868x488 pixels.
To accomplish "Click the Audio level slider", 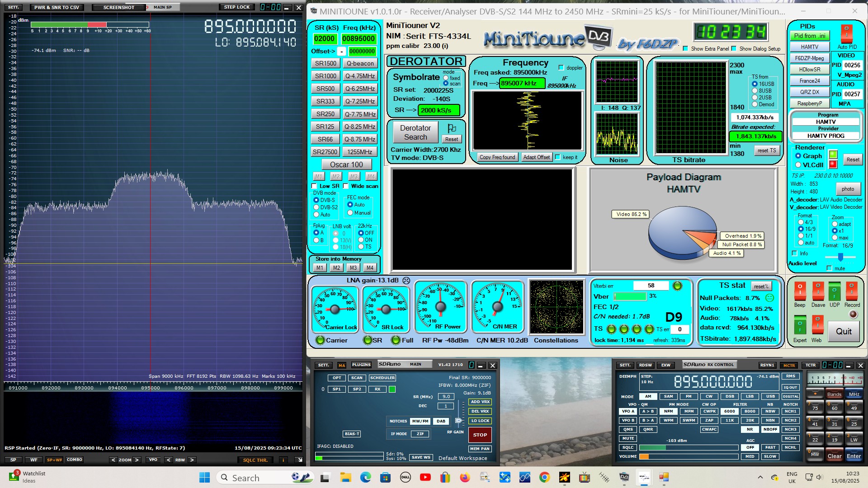I will (x=840, y=257).
